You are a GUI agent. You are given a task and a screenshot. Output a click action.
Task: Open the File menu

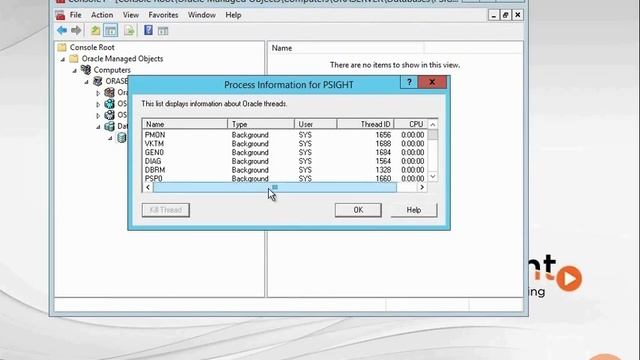click(76, 15)
